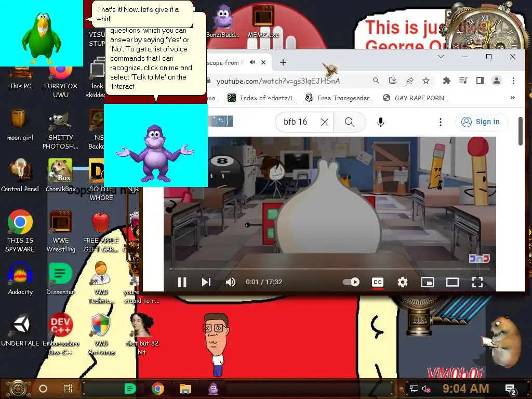This screenshot has height=399, width=532.
Task: Open video settings gear
Action: [x=403, y=282]
